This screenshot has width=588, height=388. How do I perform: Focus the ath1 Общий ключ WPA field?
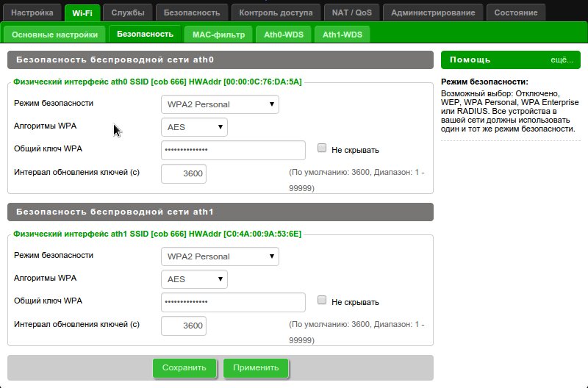(x=233, y=302)
